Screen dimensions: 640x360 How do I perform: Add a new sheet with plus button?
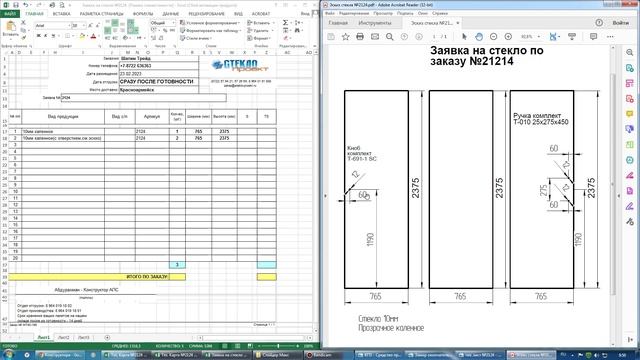[107, 338]
